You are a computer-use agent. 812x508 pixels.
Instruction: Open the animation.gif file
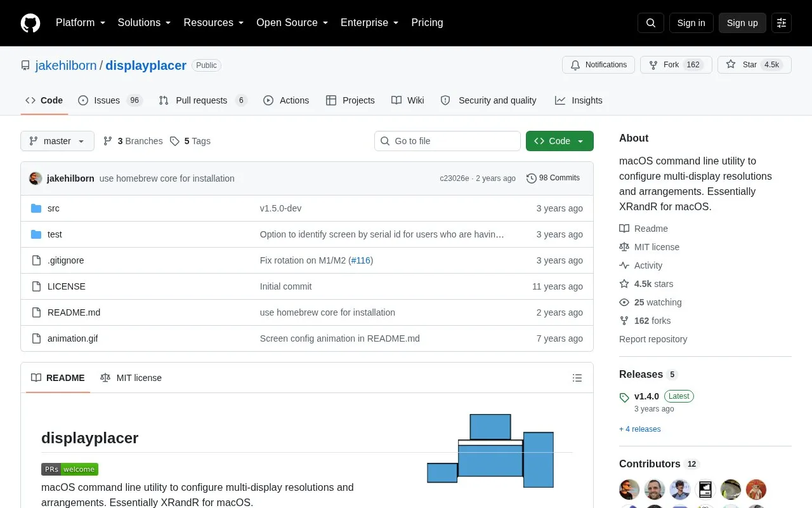[x=73, y=338]
